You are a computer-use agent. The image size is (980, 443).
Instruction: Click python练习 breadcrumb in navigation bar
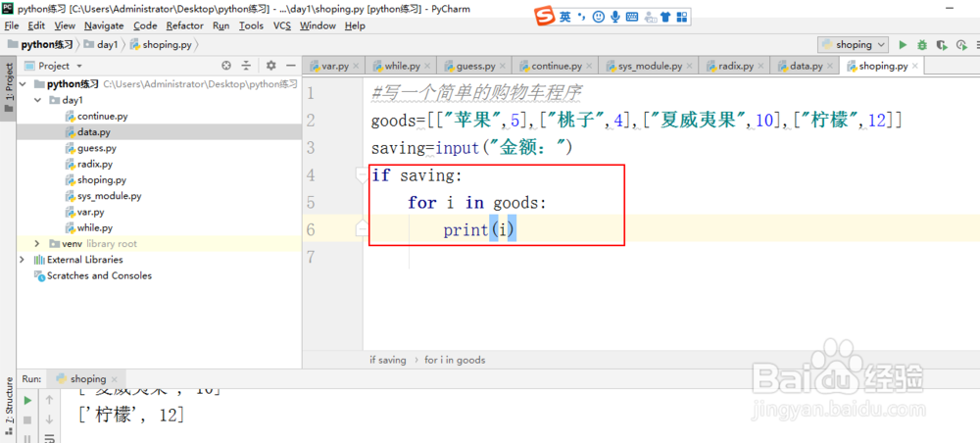[40, 44]
